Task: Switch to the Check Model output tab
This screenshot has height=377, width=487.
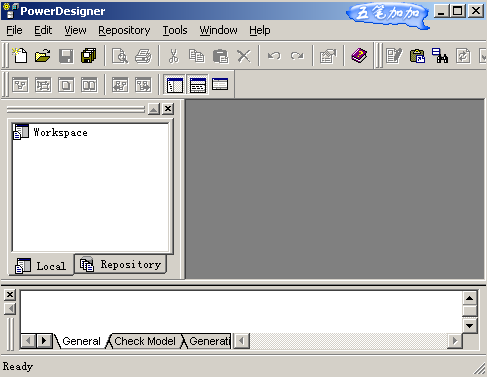Action: [x=145, y=341]
